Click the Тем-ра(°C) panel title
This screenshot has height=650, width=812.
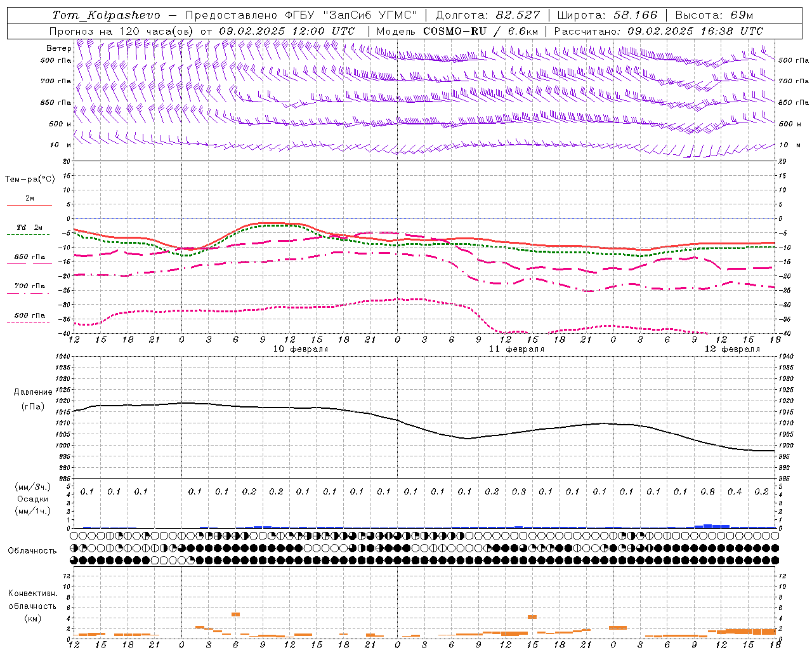[x=30, y=179]
